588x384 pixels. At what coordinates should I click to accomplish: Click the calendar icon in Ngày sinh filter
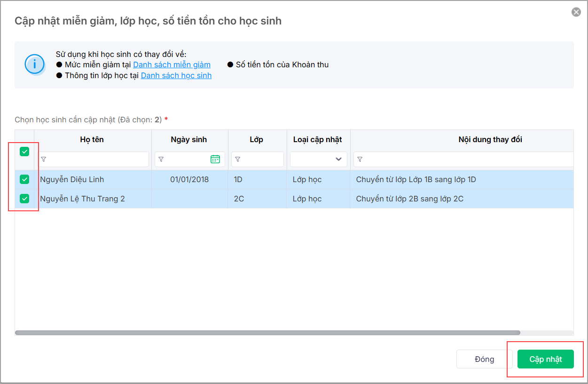[x=215, y=159]
